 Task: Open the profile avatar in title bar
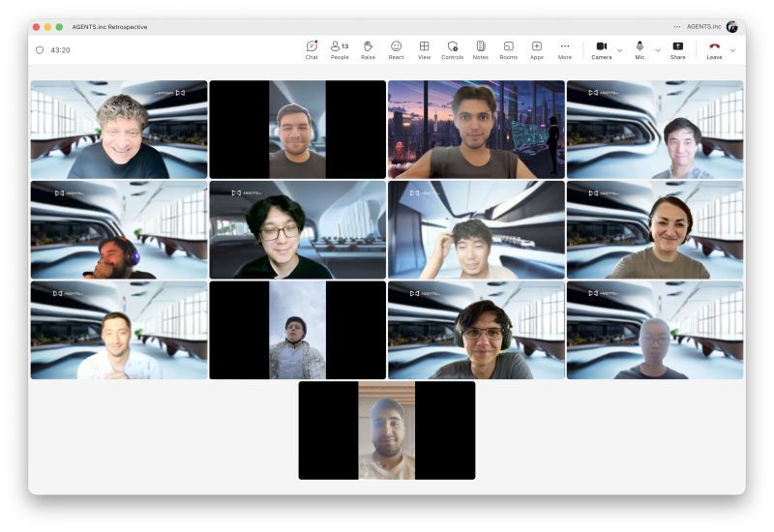coord(732,27)
